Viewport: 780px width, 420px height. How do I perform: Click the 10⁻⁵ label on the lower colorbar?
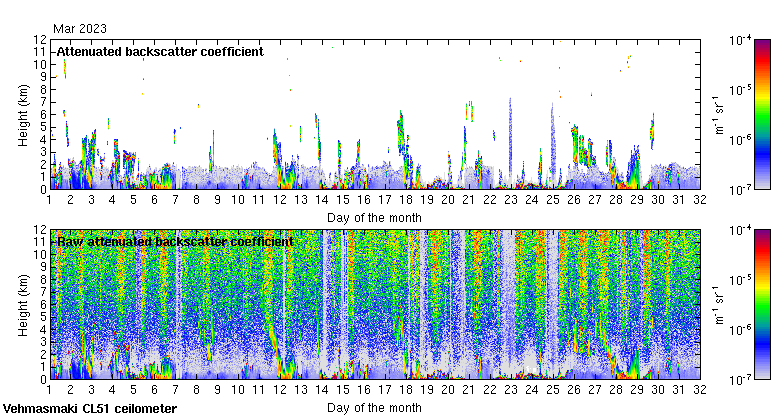pos(741,280)
